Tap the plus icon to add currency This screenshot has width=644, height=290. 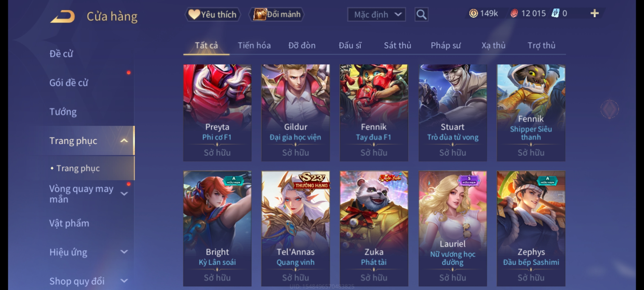click(595, 13)
